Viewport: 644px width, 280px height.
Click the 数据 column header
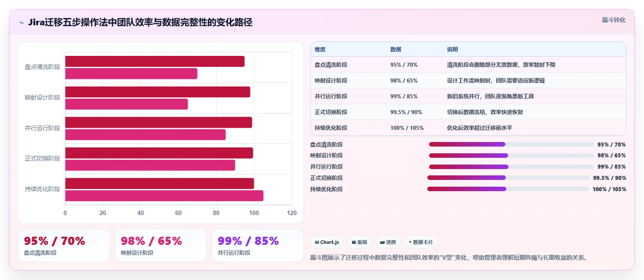coord(396,49)
